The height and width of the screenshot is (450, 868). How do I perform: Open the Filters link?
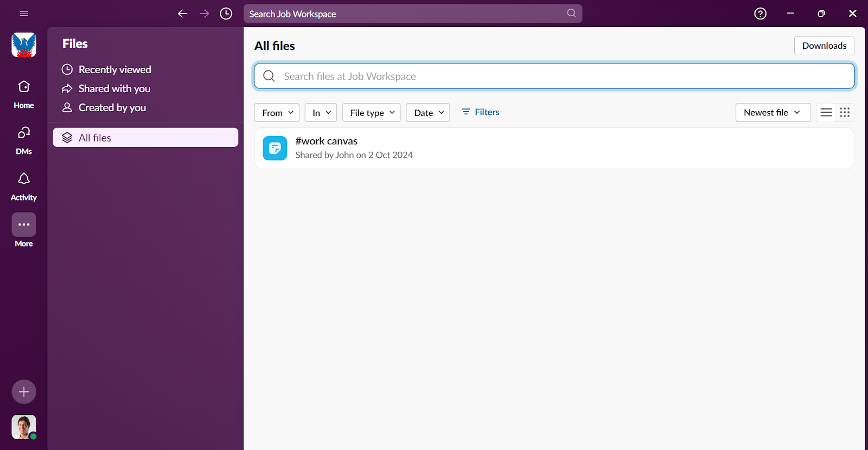pyautogui.click(x=480, y=112)
